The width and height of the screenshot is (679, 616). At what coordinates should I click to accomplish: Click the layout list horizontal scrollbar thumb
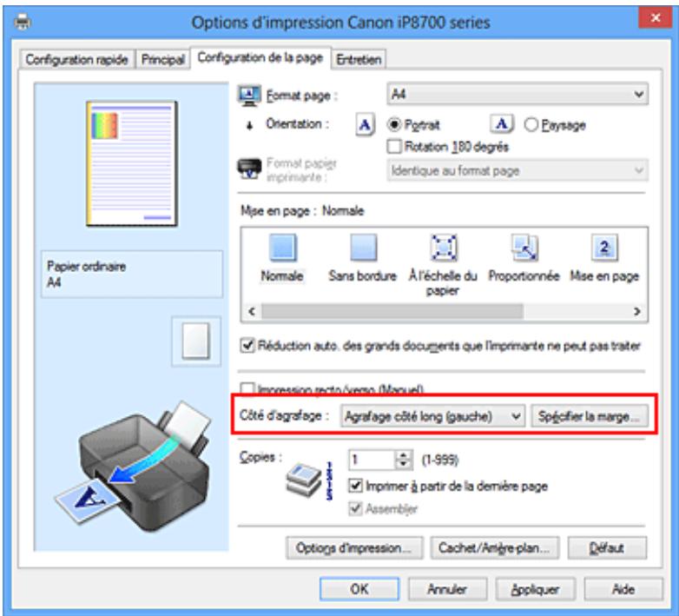click(392, 311)
